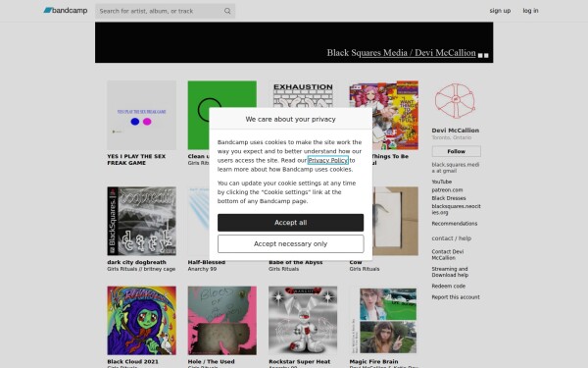Accept all cookies
This screenshot has height=368, width=588.
pos(290,223)
